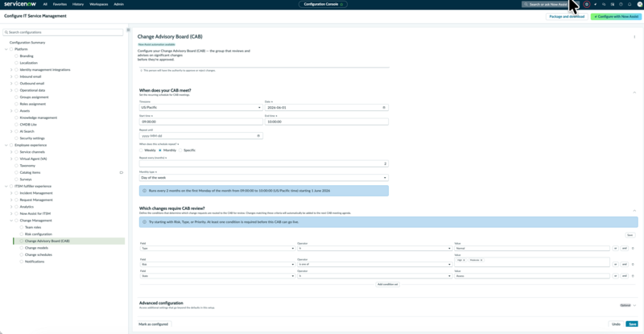The height and width of the screenshot is (334, 644).
Task: Click Configure with Now Assist button
Action: click(616, 16)
